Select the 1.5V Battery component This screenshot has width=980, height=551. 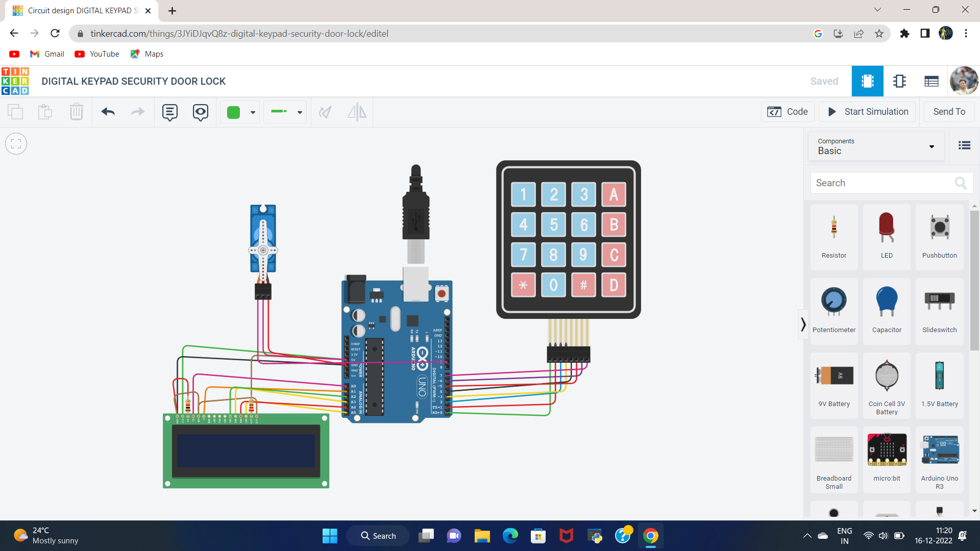[939, 385]
